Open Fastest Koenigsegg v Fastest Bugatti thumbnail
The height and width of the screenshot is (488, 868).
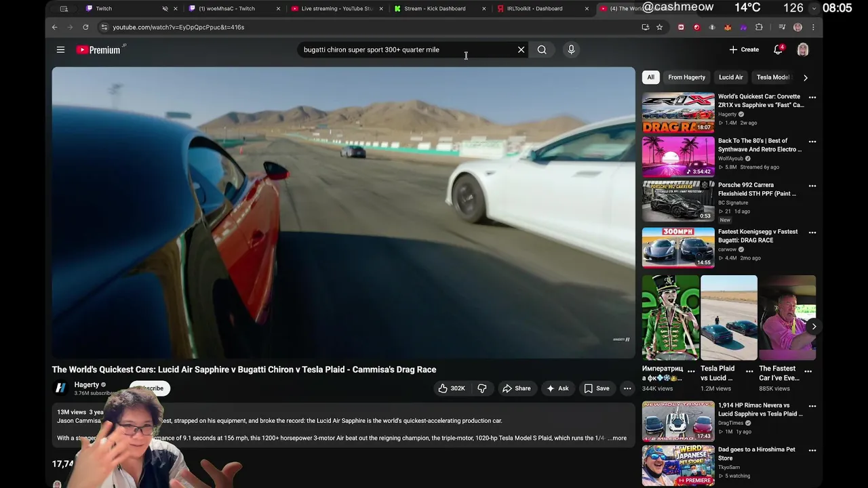pyautogui.click(x=678, y=247)
